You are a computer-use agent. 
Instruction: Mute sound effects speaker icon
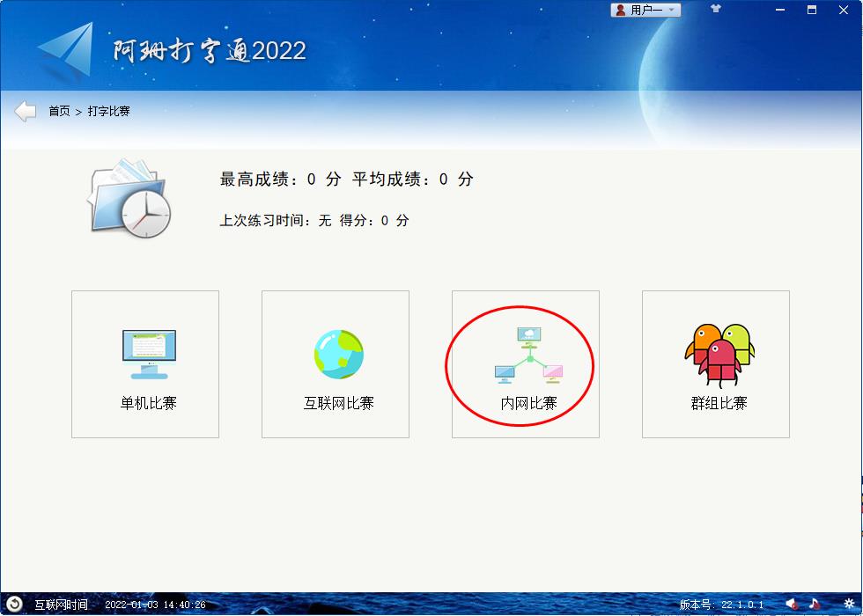[x=792, y=605]
